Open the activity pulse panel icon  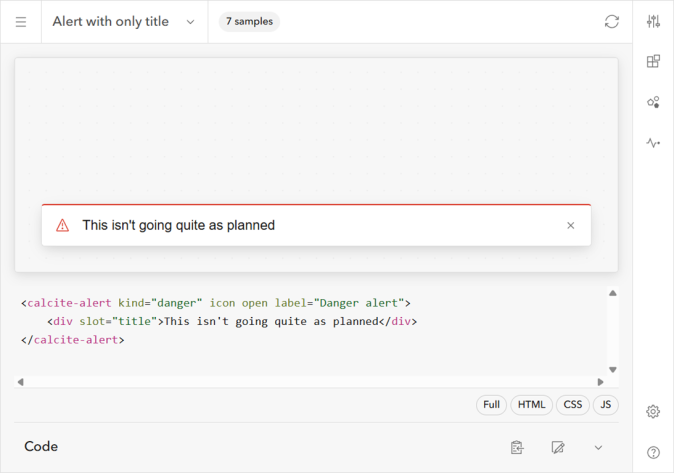click(x=653, y=143)
